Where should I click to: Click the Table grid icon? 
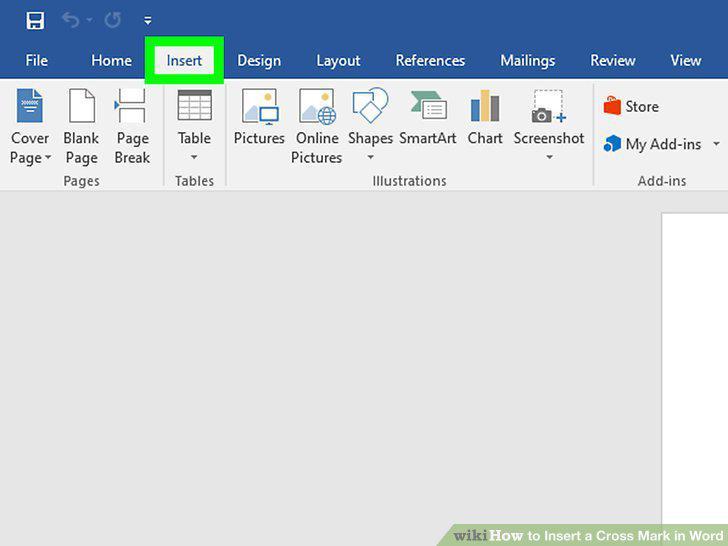point(195,105)
